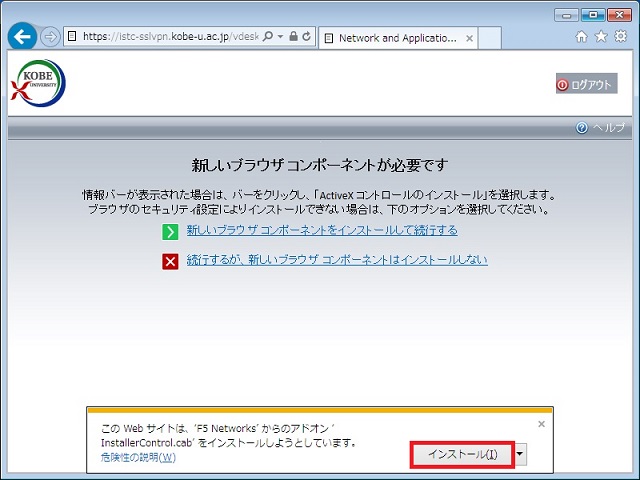Follow link to install new browser component

[322, 230]
